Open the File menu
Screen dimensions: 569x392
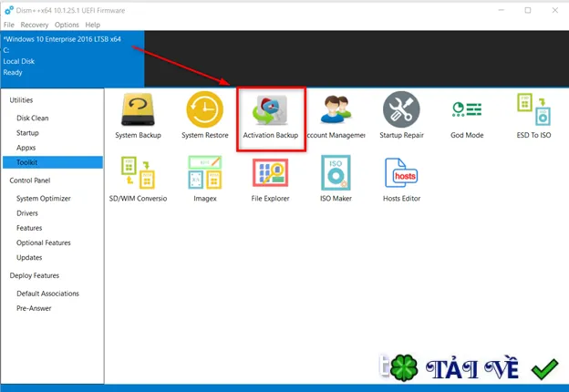click(x=9, y=25)
